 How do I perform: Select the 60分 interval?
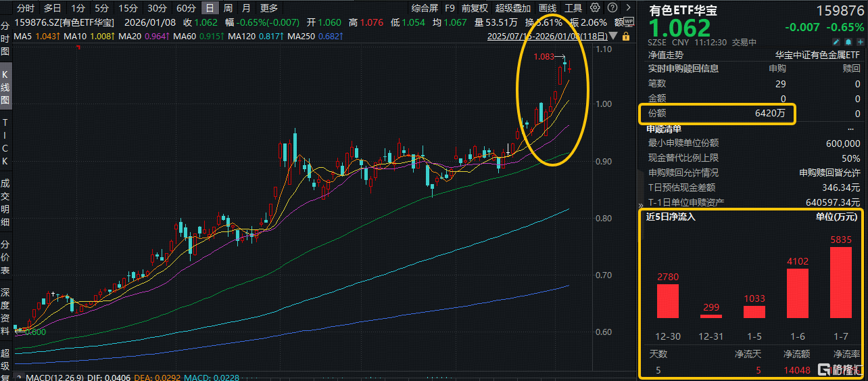pyautogui.click(x=186, y=8)
